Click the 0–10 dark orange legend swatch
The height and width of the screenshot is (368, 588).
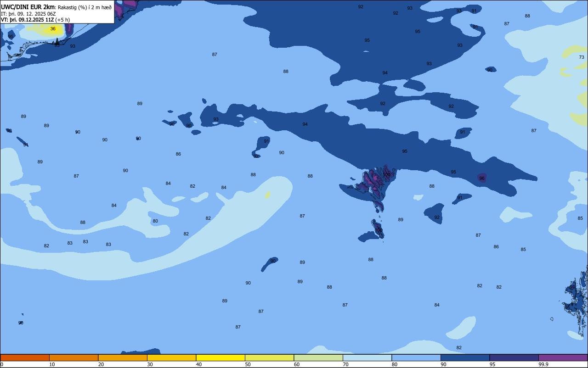[25, 357]
